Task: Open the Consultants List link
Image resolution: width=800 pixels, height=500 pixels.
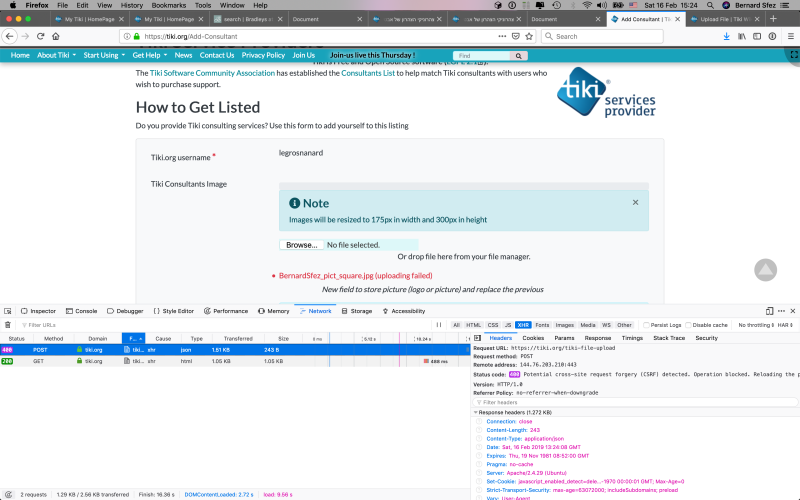Action: [x=368, y=73]
